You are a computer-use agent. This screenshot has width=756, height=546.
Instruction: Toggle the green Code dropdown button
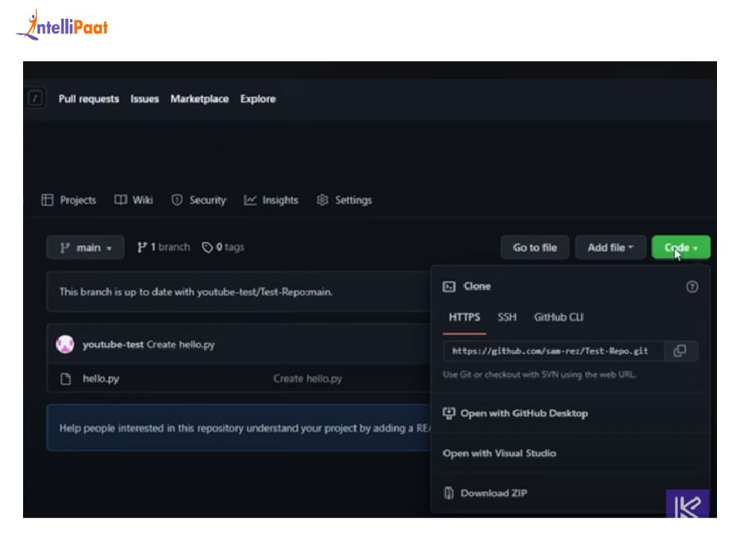point(680,248)
